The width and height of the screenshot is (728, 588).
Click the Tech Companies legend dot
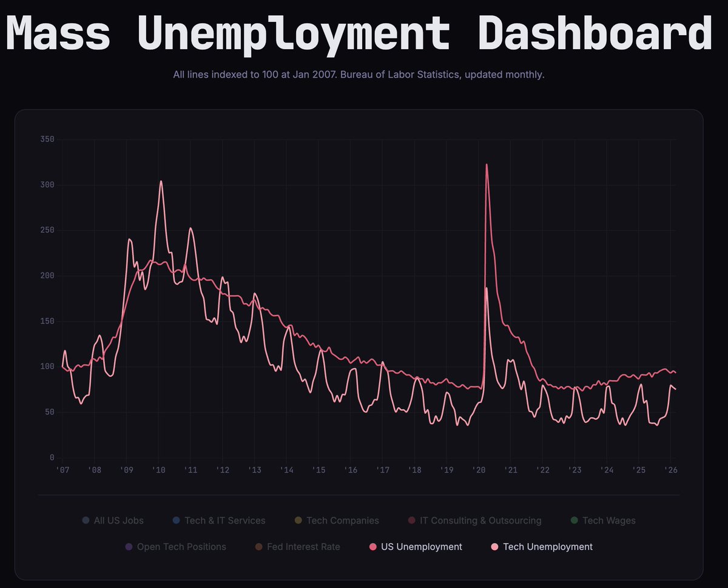point(298,520)
